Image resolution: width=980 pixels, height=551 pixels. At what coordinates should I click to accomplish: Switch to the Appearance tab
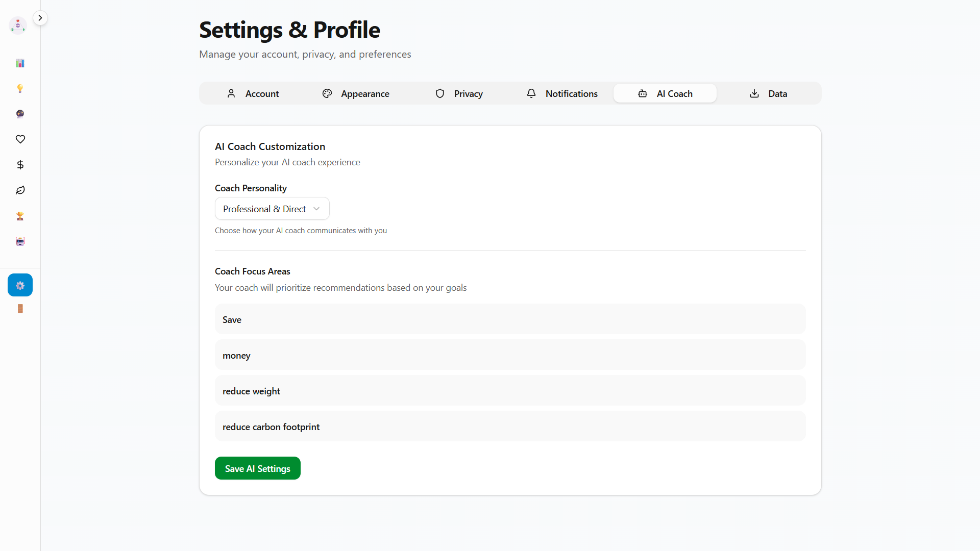tap(356, 93)
